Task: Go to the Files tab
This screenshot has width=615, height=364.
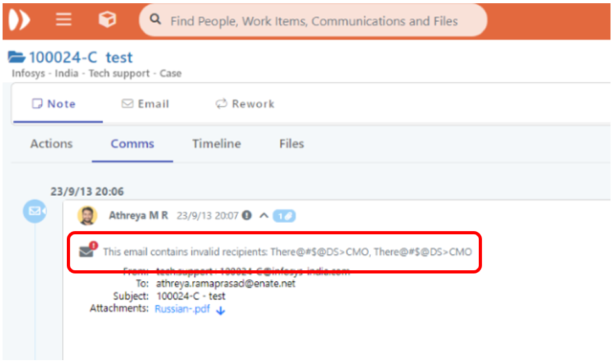Action: pyautogui.click(x=291, y=144)
